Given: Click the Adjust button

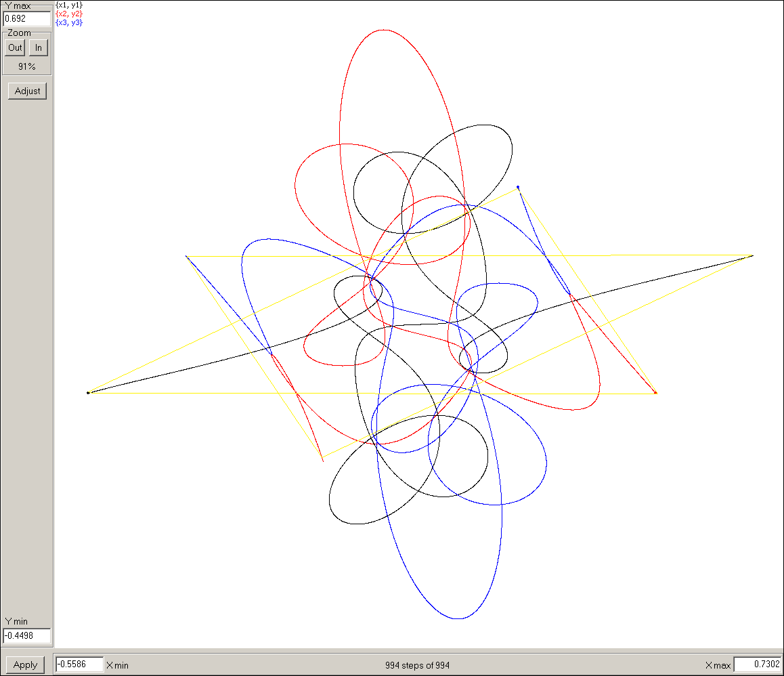Looking at the screenshot, I should (27, 91).
